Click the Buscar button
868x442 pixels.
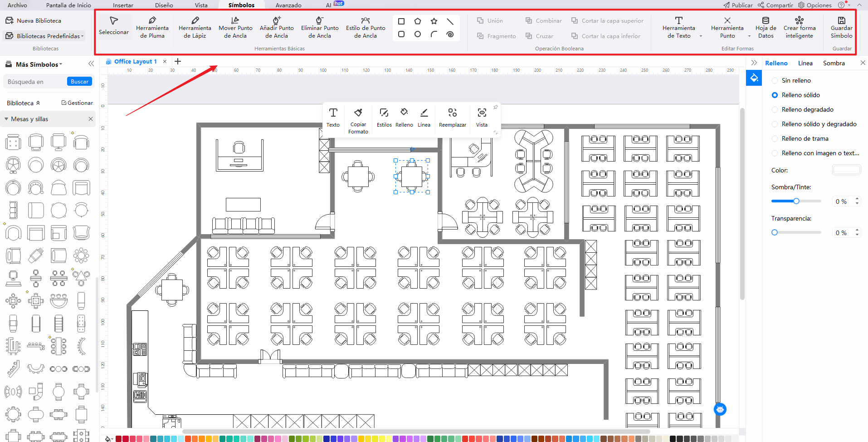(x=79, y=82)
